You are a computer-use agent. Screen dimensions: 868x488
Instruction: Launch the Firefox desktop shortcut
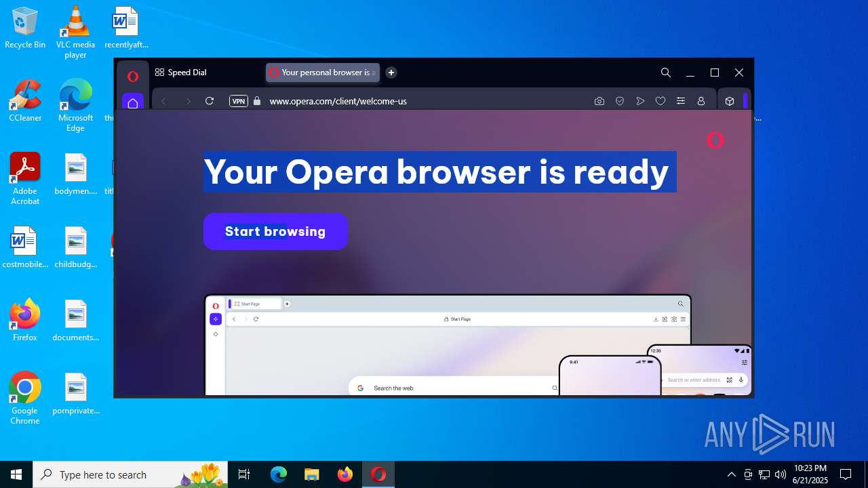25,321
